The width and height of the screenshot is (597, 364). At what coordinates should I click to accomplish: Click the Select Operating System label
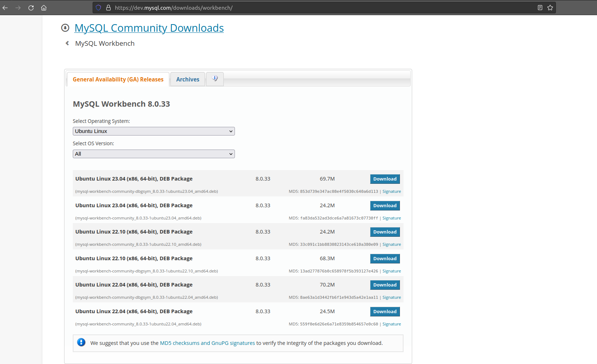point(101,121)
